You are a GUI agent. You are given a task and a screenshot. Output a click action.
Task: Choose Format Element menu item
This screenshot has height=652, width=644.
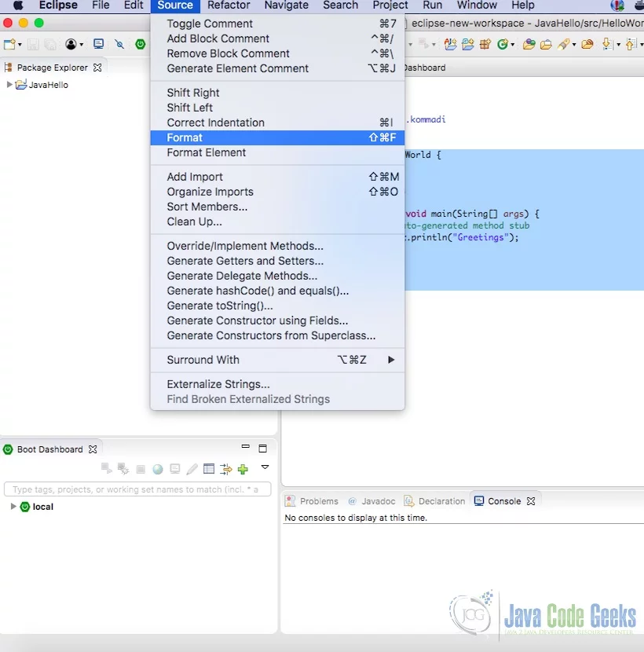pyautogui.click(x=277, y=152)
